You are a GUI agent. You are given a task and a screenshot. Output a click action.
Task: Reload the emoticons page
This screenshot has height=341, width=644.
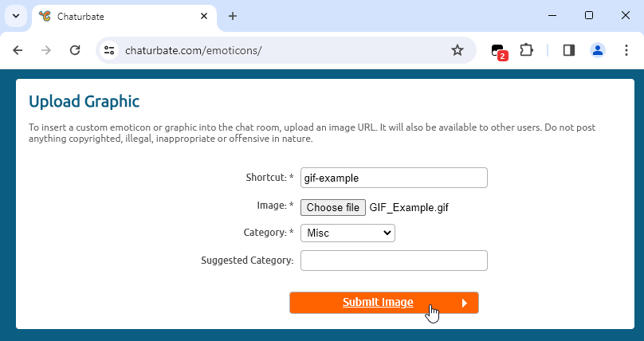point(75,50)
